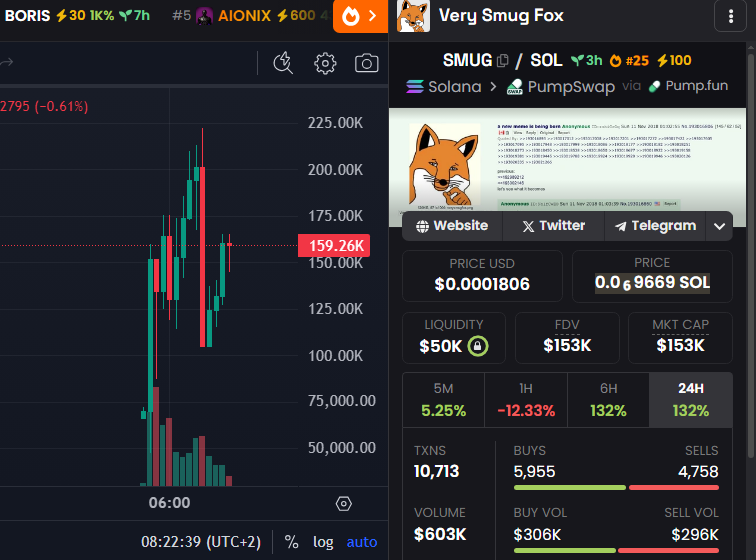Open the quick search lightning magnifier

pos(283,63)
